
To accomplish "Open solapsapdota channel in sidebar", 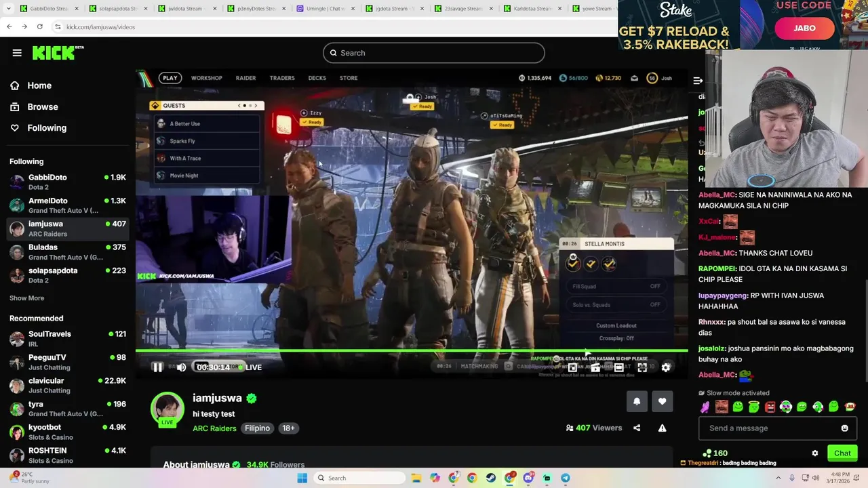I will [x=68, y=275].
